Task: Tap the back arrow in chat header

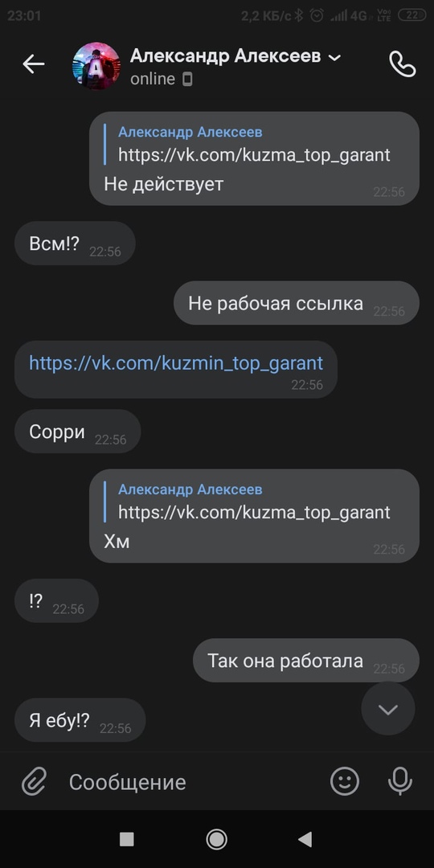Action: [33, 64]
